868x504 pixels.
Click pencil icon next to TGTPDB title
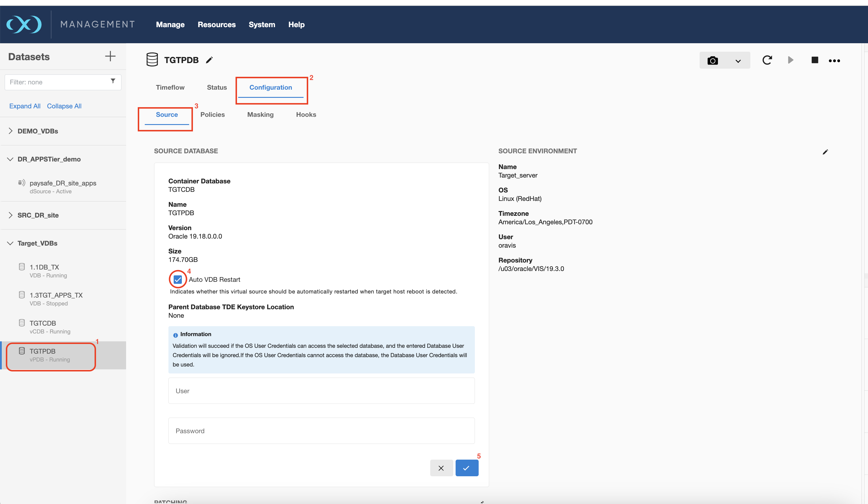tap(209, 60)
